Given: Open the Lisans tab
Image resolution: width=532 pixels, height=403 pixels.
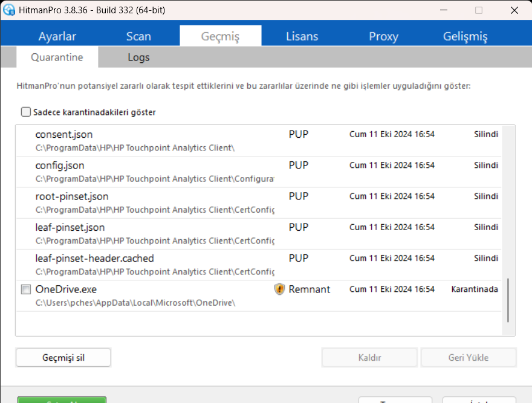Looking at the screenshot, I should click(302, 36).
